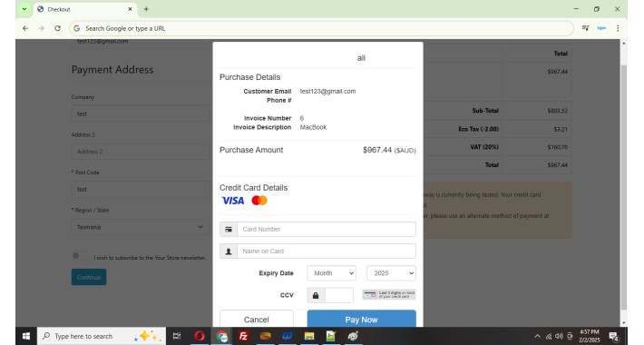Image resolution: width=644 pixels, height=345 pixels.
Task: Open the expiry year 2025 dropdown
Action: click(x=391, y=273)
